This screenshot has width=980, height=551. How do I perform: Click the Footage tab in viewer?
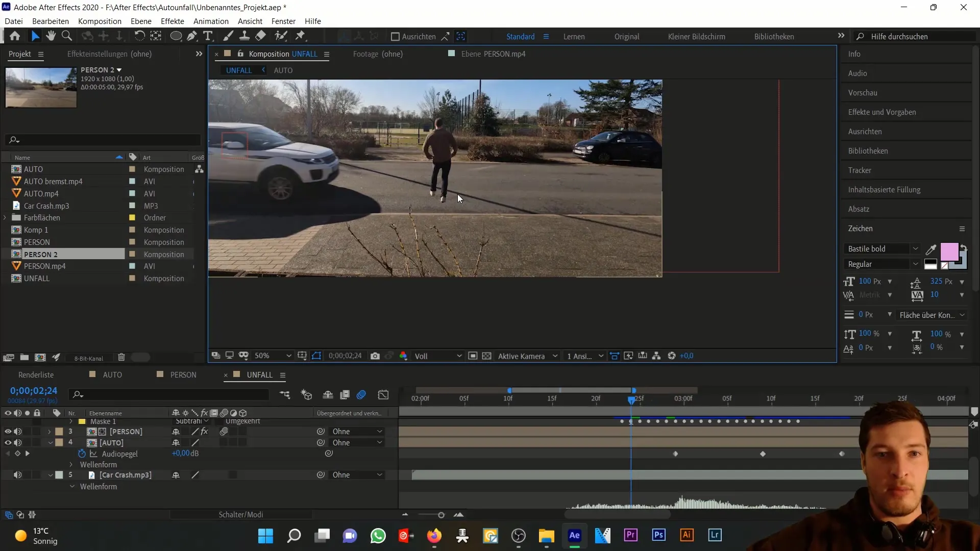[378, 54]
